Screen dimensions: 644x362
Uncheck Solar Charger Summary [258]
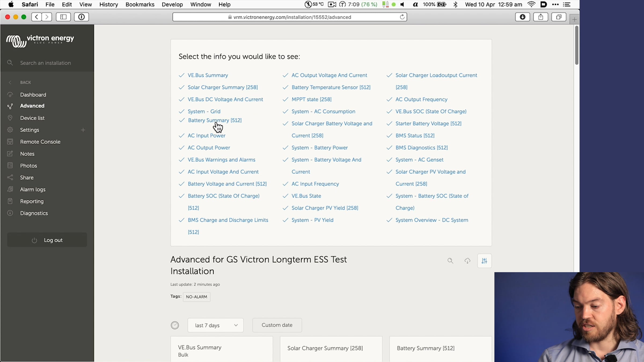click(223, 87)
